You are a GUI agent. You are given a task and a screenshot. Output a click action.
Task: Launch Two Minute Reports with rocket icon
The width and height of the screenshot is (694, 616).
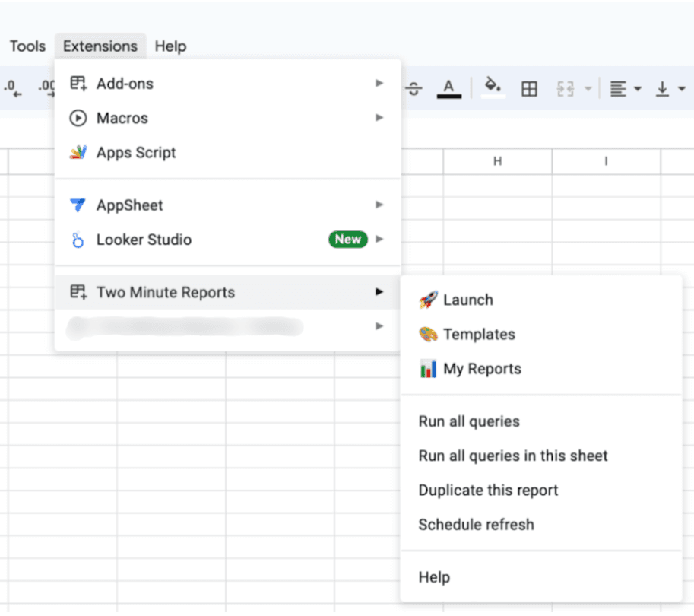point(467,300)
